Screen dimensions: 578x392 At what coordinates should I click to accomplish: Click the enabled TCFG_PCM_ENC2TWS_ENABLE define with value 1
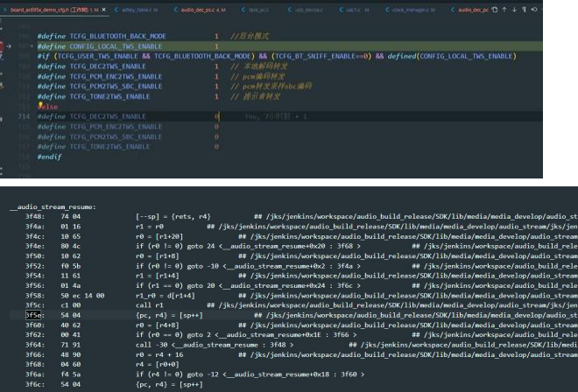coord(116,76)
